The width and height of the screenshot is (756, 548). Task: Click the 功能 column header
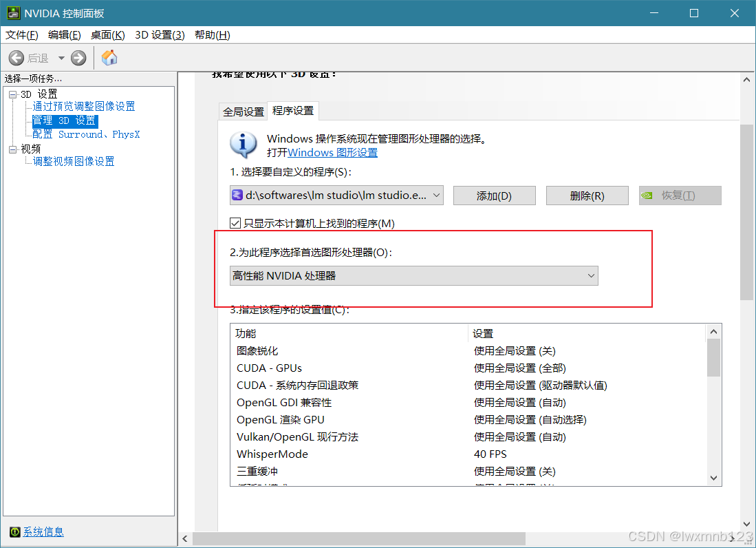tap(349, 333)
